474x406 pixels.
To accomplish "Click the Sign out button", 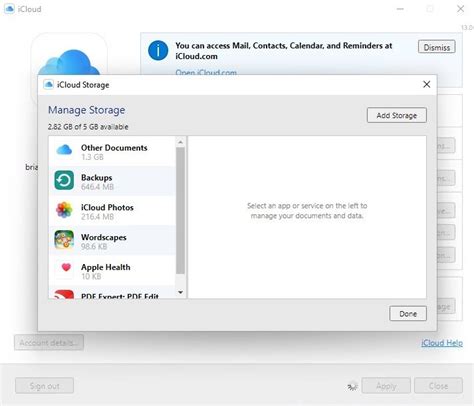I will (44, 386).
